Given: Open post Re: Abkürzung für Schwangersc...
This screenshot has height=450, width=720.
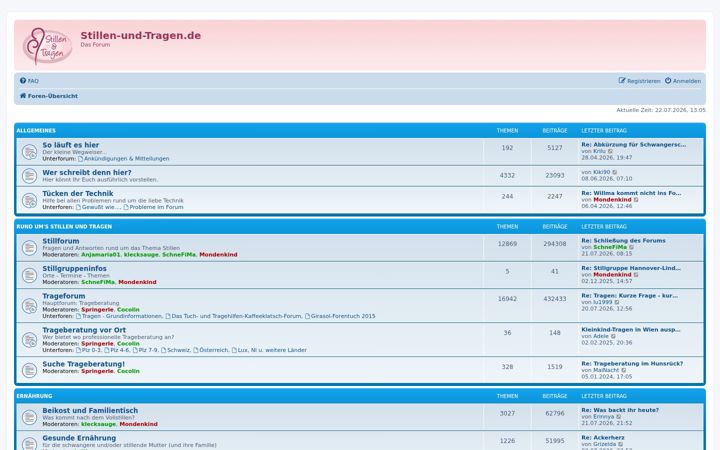Looking at the screenshot, I should pos(634,145).
